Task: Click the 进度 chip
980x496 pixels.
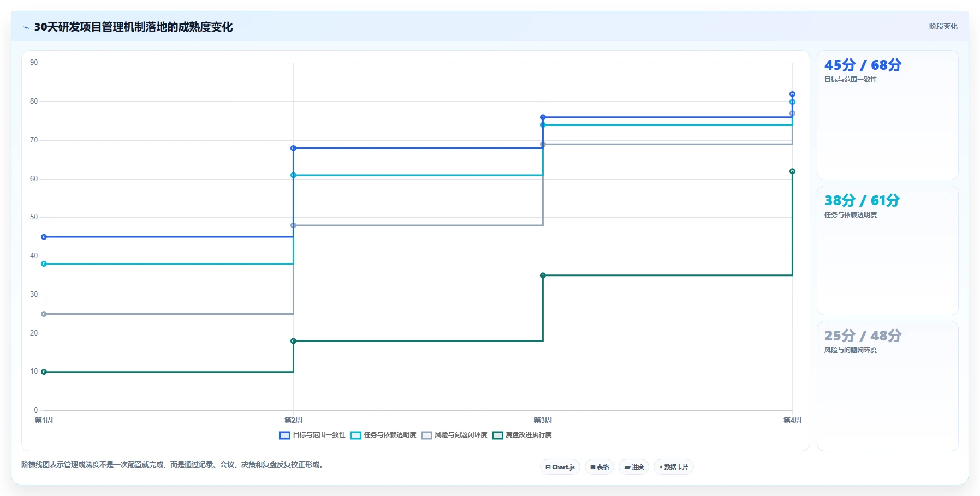Action: pyautogui.click(x=634, y=467)
